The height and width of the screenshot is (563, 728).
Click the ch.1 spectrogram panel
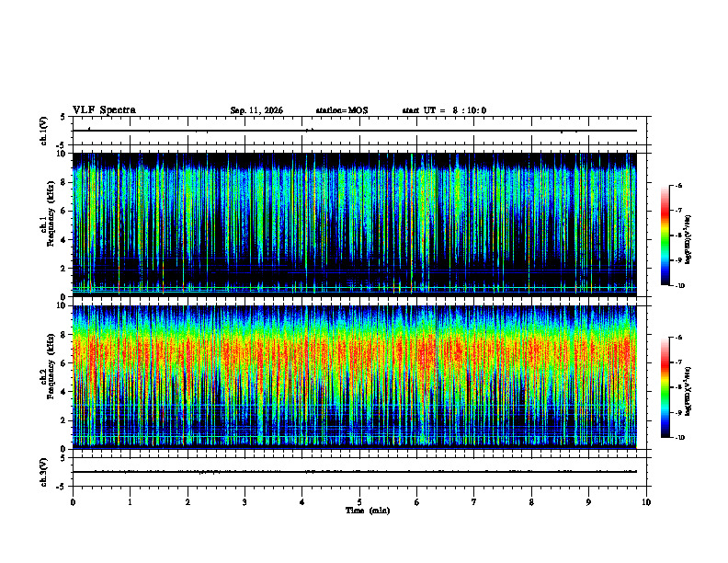[355, 224]
